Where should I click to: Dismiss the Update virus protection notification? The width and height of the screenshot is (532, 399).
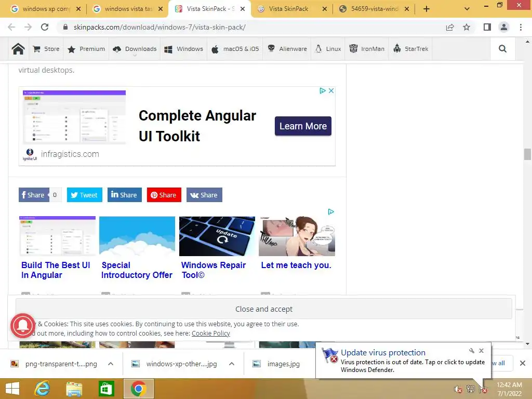click(x=481, y=351)
